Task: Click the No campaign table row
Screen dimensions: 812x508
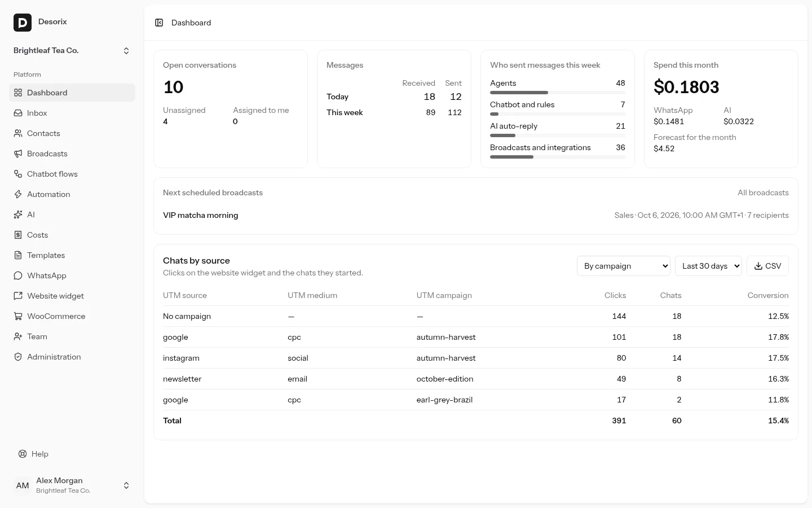Action: click(x=476, y=316)
